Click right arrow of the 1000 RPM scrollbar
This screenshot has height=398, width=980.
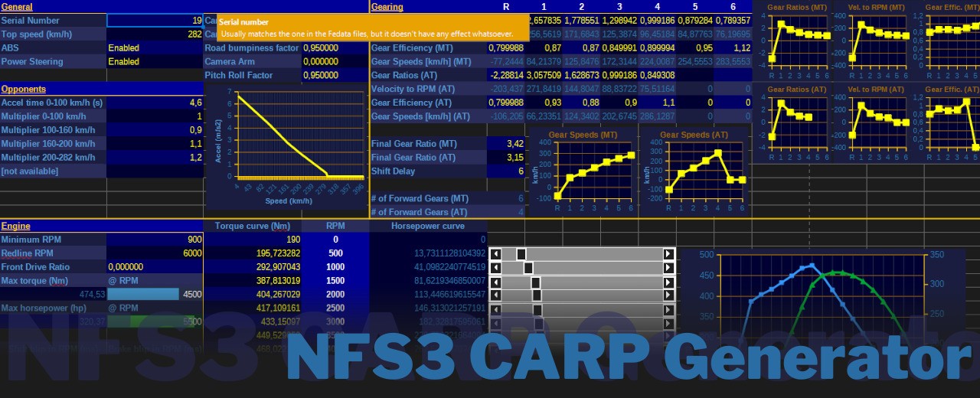(x=669, y=268)
